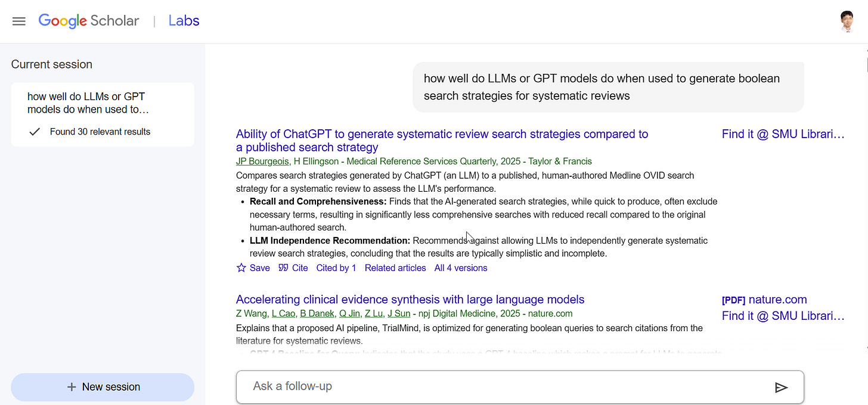Click npj Digital Medicine citation text

[x=460, y=314]
